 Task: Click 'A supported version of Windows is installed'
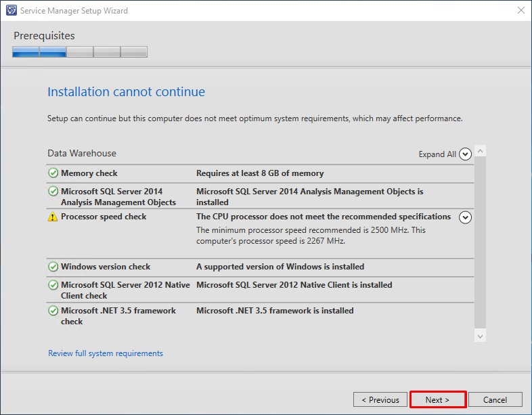280,267
